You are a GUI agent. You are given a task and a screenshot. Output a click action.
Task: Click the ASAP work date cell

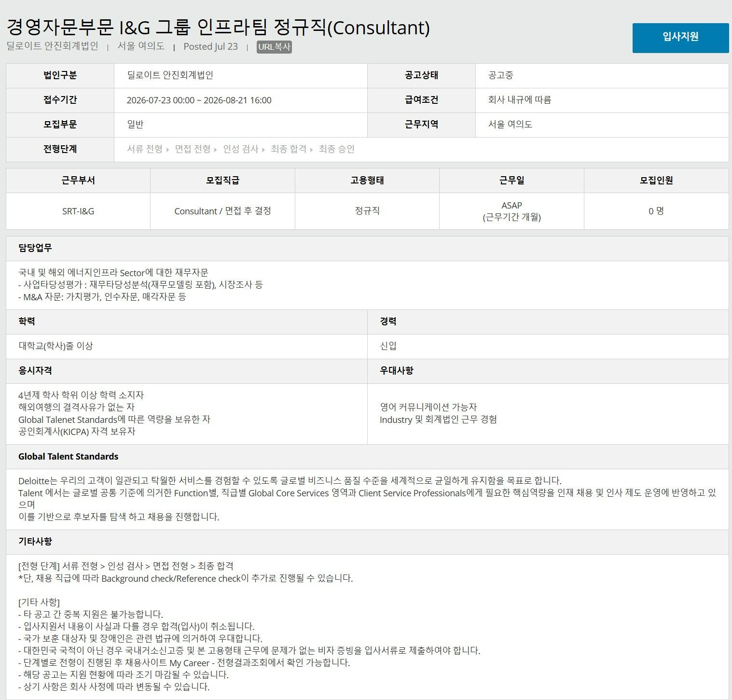pyautogui.click(x=511, y=211)
